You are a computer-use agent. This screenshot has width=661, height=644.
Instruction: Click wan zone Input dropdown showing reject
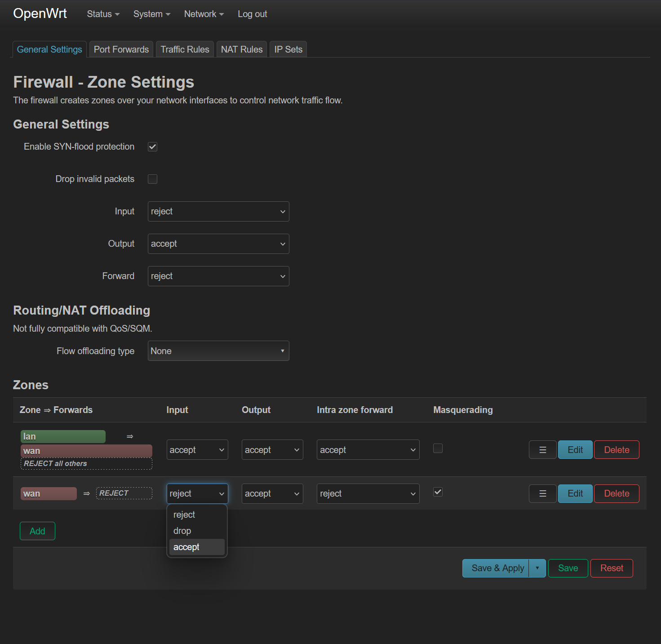[197, 493]
